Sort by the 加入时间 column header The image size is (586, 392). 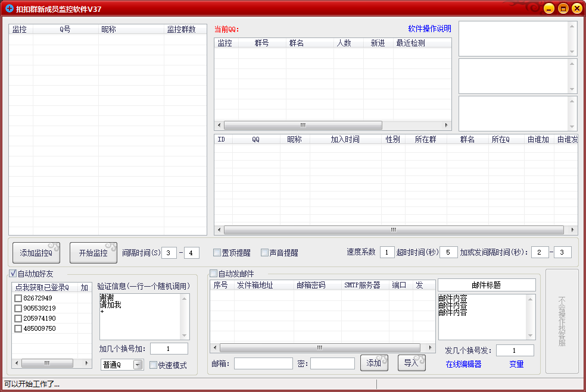click(x=345, y=139)
